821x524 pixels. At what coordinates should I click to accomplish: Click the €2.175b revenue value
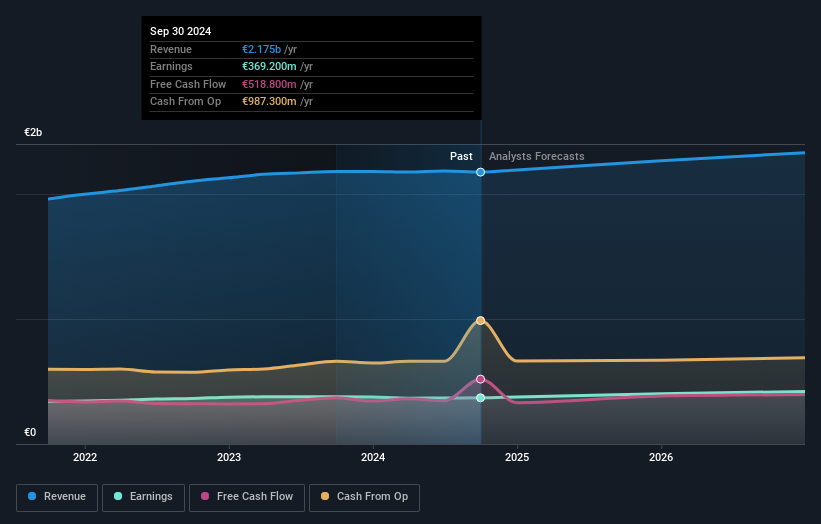(x=261, y=49)
